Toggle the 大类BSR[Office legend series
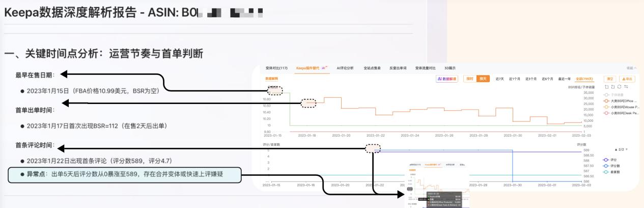Viewport: 644px width, 208px height. pyautogui.click(x=620, y=100)
